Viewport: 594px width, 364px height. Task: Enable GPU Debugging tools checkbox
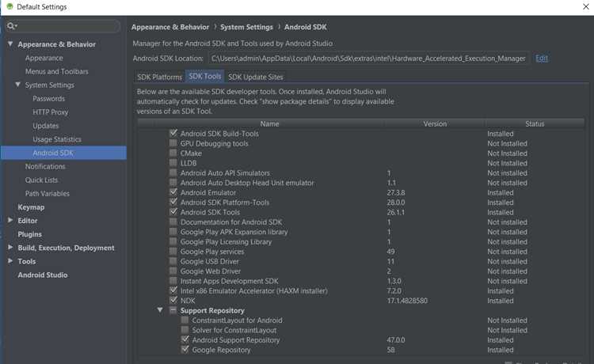pyautogui.click(x=173, y=143)
